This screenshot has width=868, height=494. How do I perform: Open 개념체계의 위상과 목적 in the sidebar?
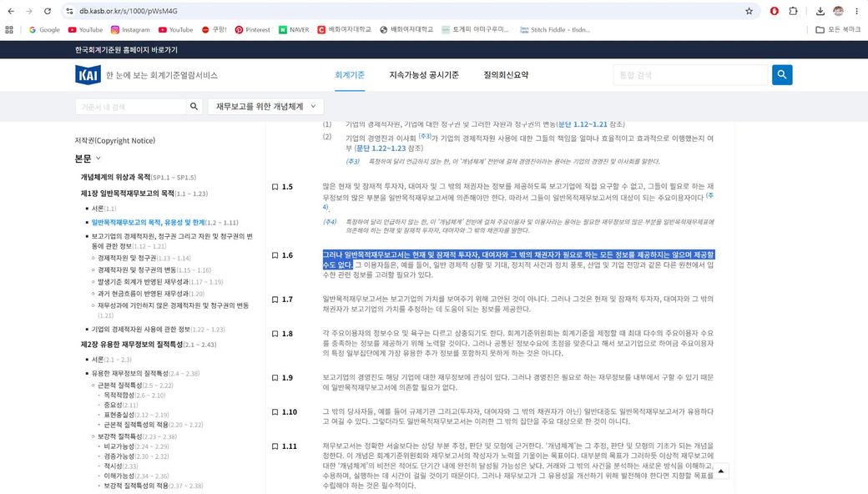pyautogui.click(x=139, y=177)
